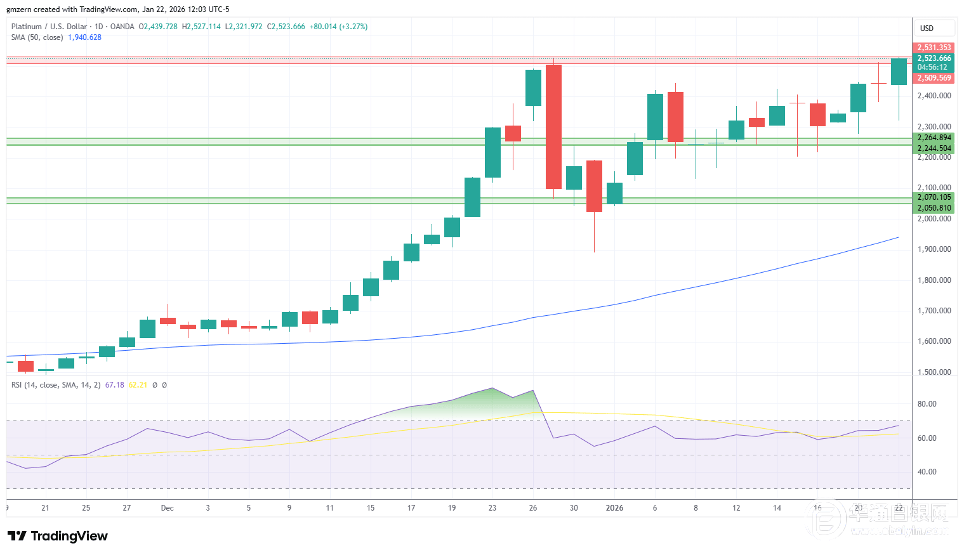Click the 2026 marker on the date axis
This screenshot has width=964, height=556.
point(612,508)
